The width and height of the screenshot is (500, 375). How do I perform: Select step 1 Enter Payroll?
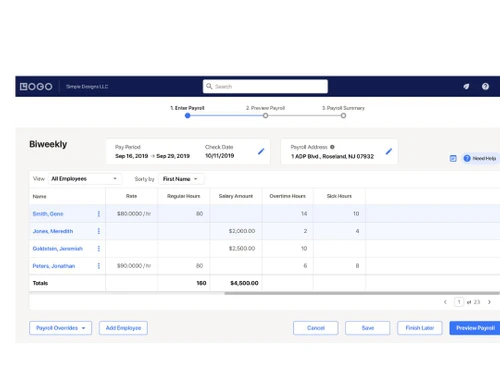tap(187, 108)
